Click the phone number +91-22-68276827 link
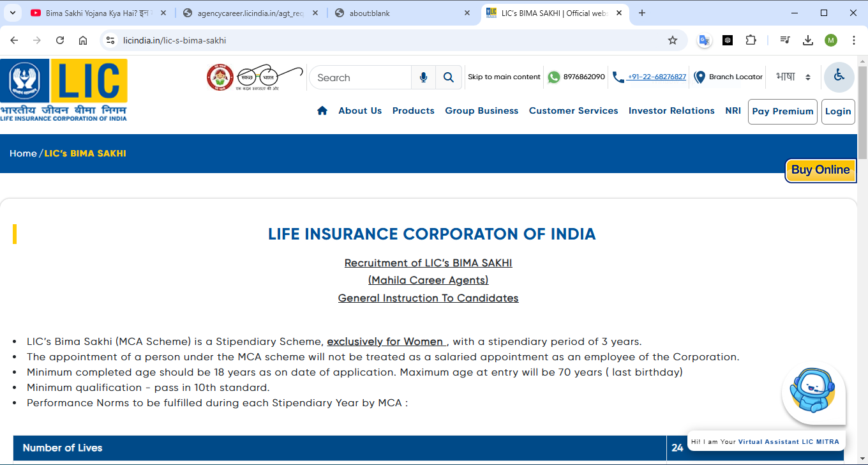Viewport: 868px width, 465px height. click(x=656, y=77)
